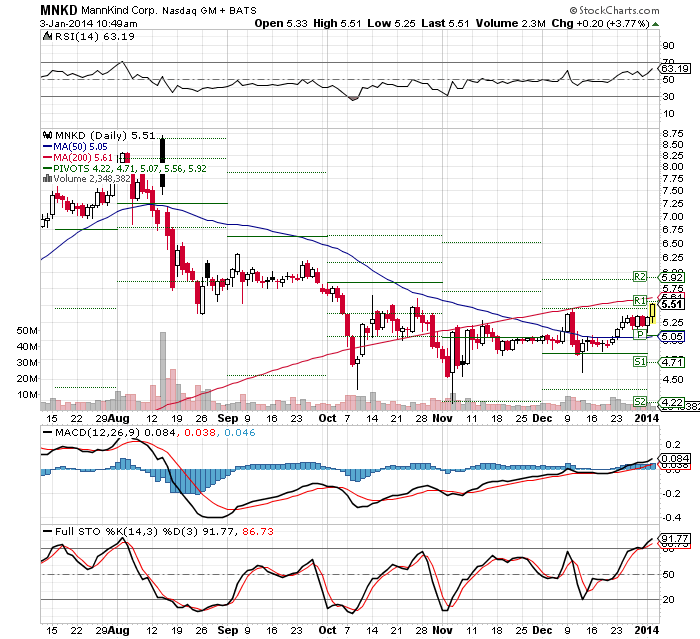This screenshot has width=700, height=639.
Task: Select the blue MA(50) legend line
Action: pyautogui.click(x=47, y=146)
